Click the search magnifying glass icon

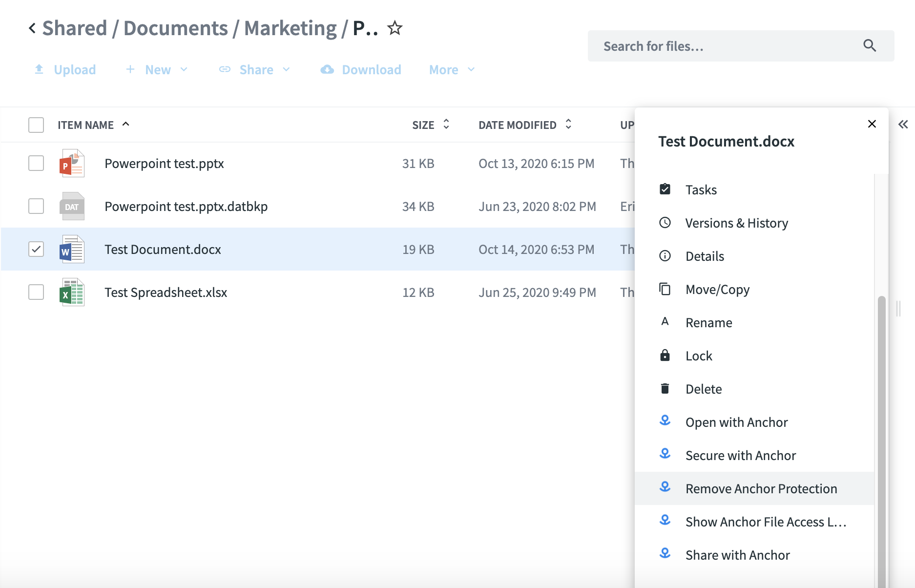click(x=869, y=46)
